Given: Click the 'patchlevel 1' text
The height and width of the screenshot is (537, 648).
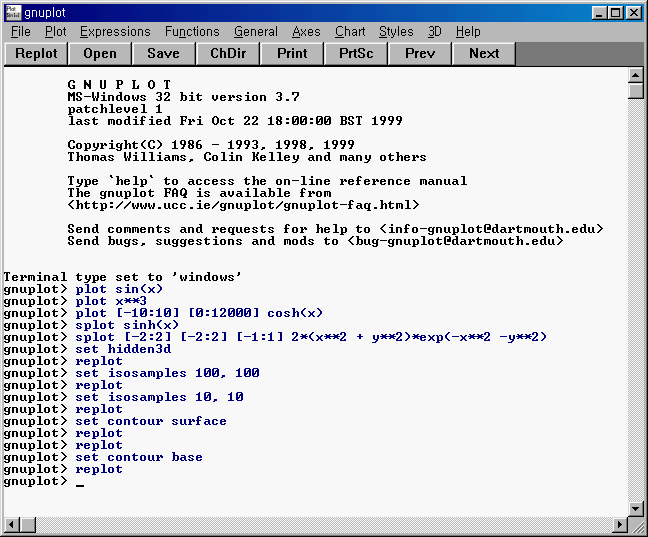Looking at the screenshot, I should tap(115, 109).
